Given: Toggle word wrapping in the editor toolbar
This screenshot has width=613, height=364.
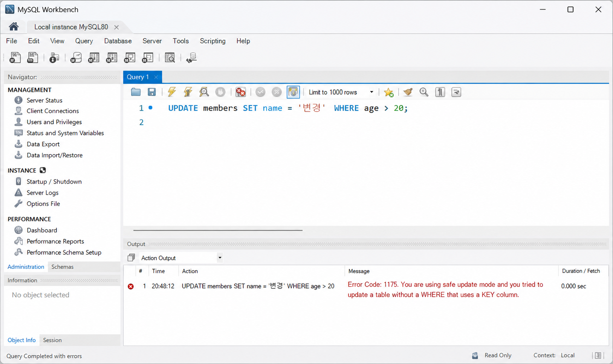Looking at the screenshot, I should 456,92.
